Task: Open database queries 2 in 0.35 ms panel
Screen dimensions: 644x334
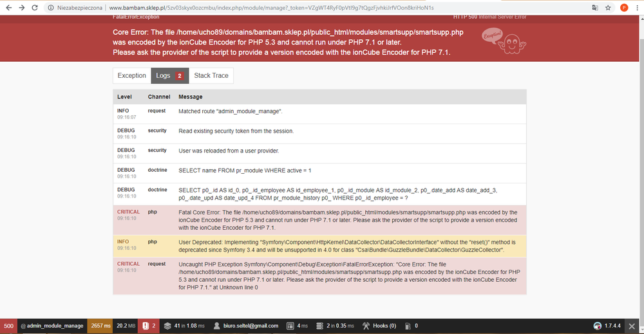Action: tap(336, 326)
